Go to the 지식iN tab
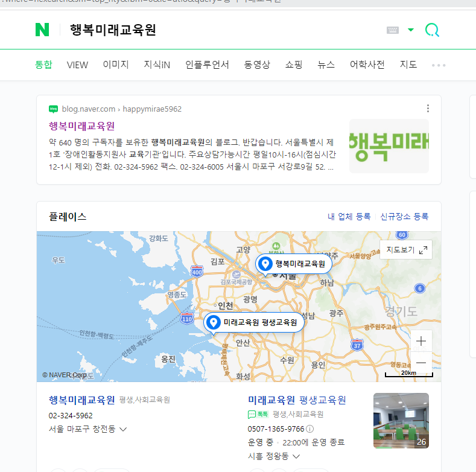The height and width of the screenshot is (472, 476). coord(157,65)
